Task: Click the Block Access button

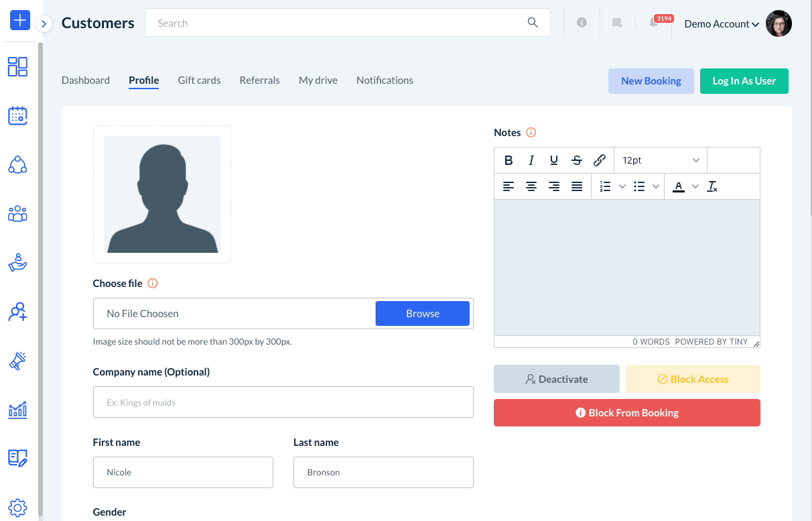Action: 693,379
